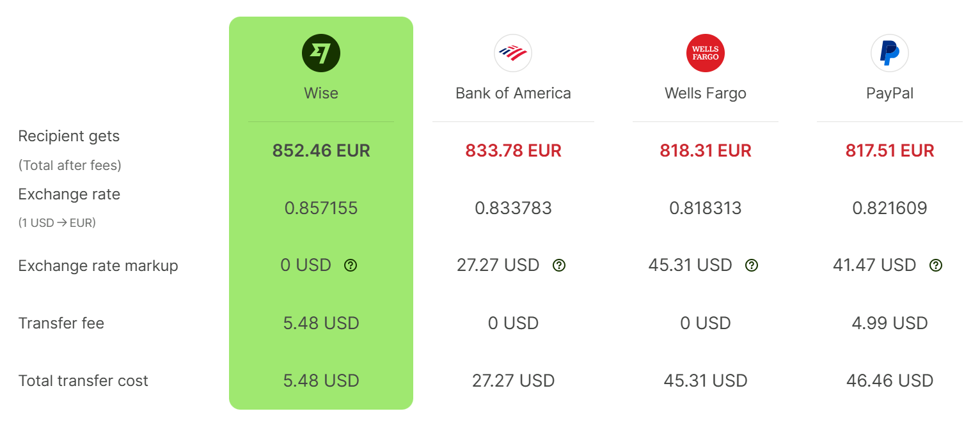Click Bank of America amount 833.78 EUR
This screenshot has width=980, height=425.
[513, 151]
